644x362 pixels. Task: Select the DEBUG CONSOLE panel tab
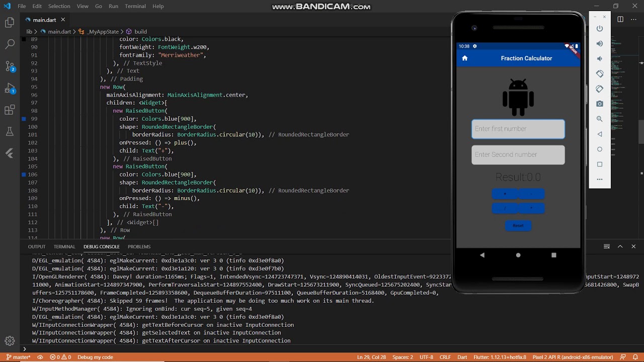(102, 247)
